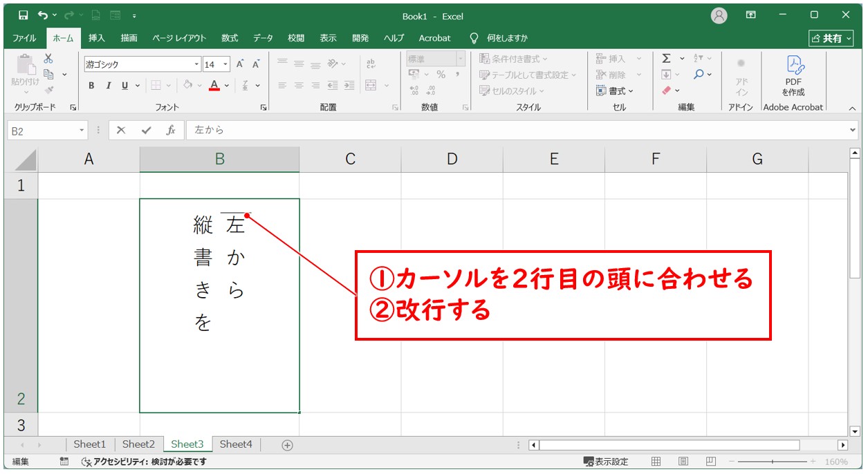Screen dimensions: 868x474
Task: Open the ファイル tab
Action: coord(25,38)
